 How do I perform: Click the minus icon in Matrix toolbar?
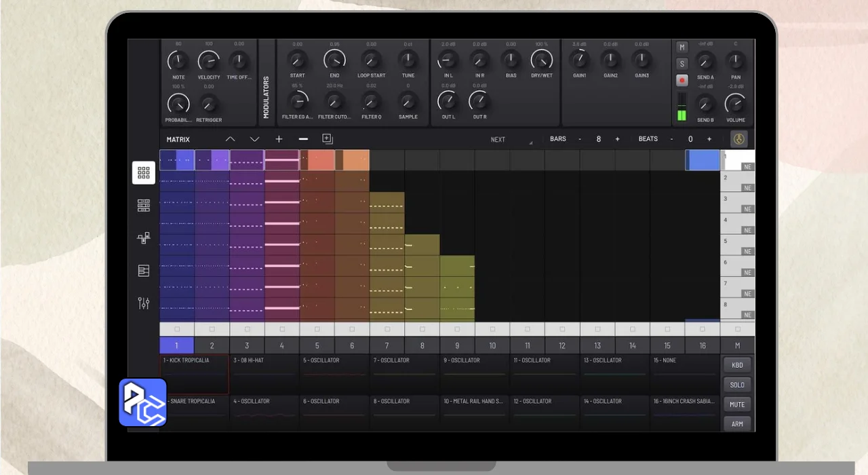click(x=303, y=139)
